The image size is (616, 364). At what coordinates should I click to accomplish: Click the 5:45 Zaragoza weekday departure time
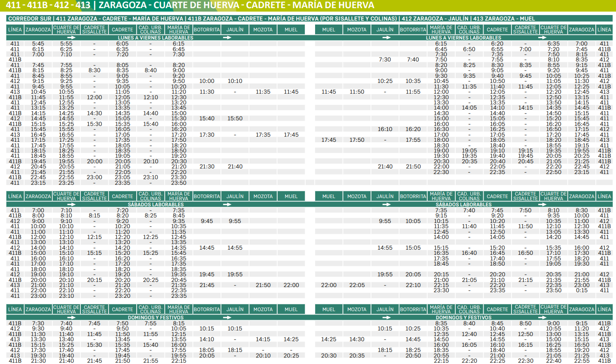click(x=38, y=44)
